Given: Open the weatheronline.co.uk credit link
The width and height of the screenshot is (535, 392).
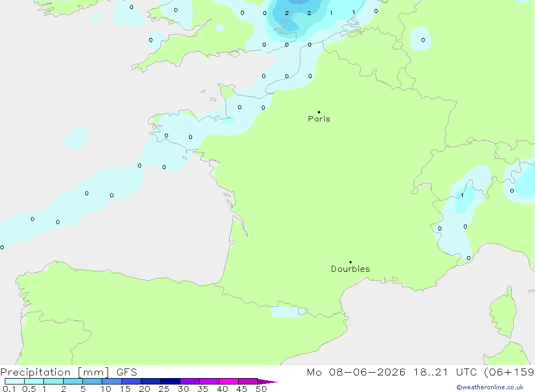Looking at the screenshot, I should tap(490, 387).
